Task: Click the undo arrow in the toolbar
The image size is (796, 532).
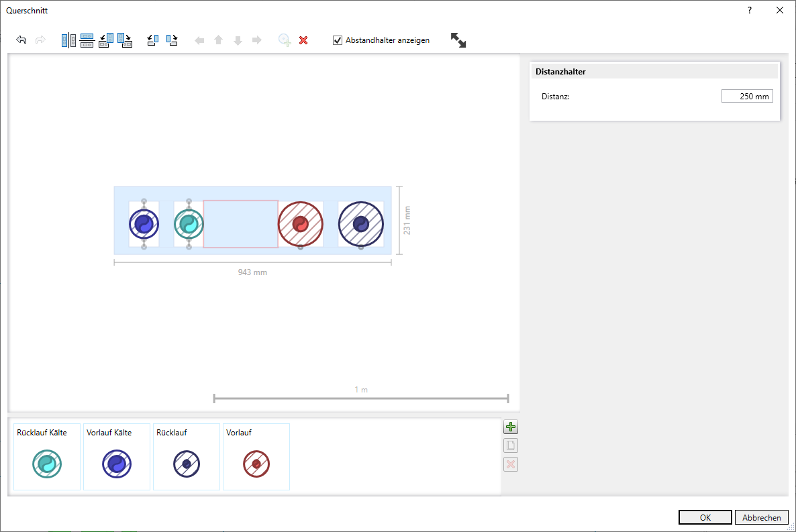Action: click(21, 40)
